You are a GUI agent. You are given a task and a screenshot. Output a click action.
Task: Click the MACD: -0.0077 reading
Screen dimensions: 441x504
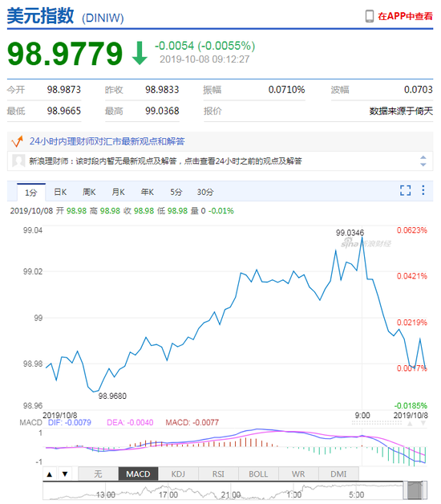[192, 422]
